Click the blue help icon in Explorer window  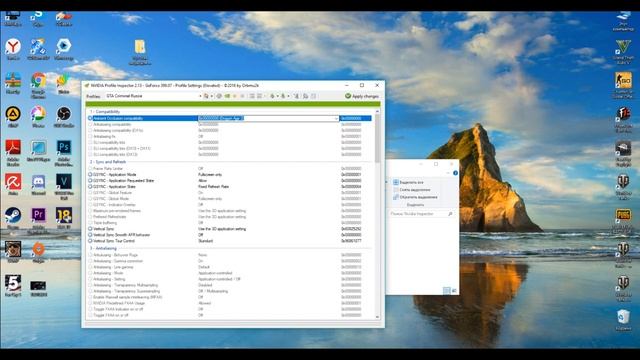(456, 173)
